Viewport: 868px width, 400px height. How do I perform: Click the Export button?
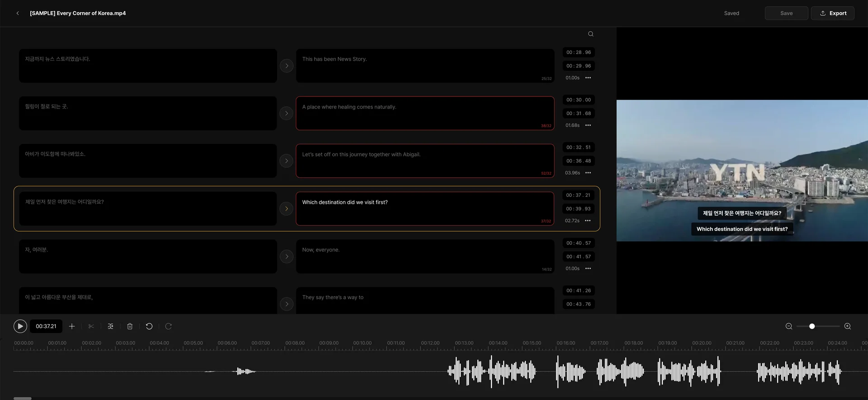[832, 13]
